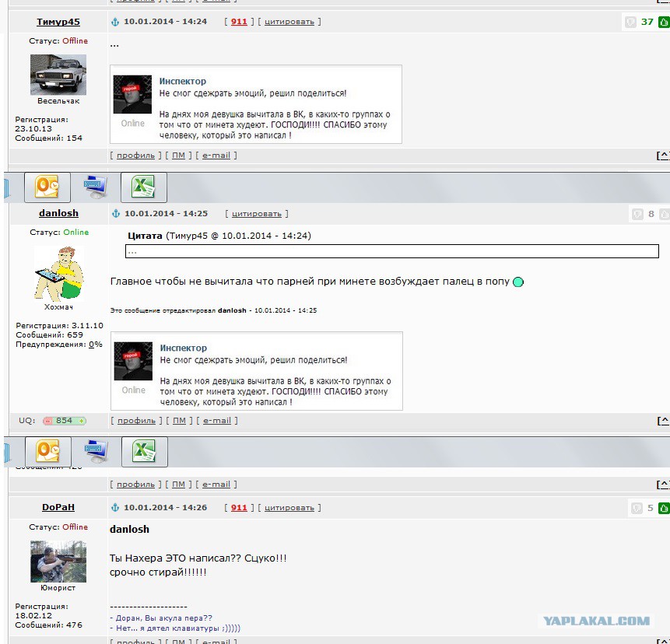This screenshot has height=644, width=670.
Task: Report DoPaH post via 911 link
Action: [x=239, y=507]
